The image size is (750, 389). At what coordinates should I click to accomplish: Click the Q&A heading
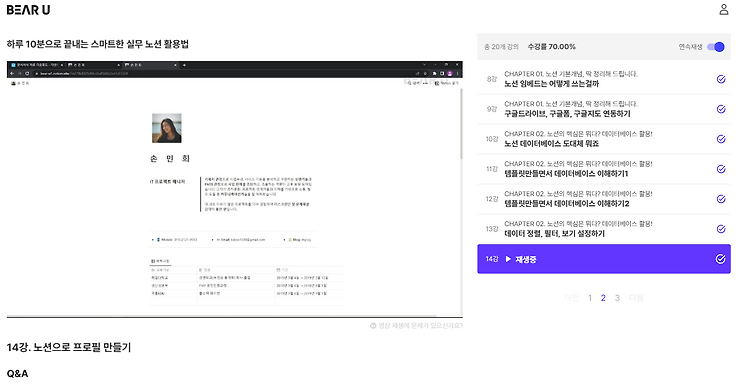17,374
